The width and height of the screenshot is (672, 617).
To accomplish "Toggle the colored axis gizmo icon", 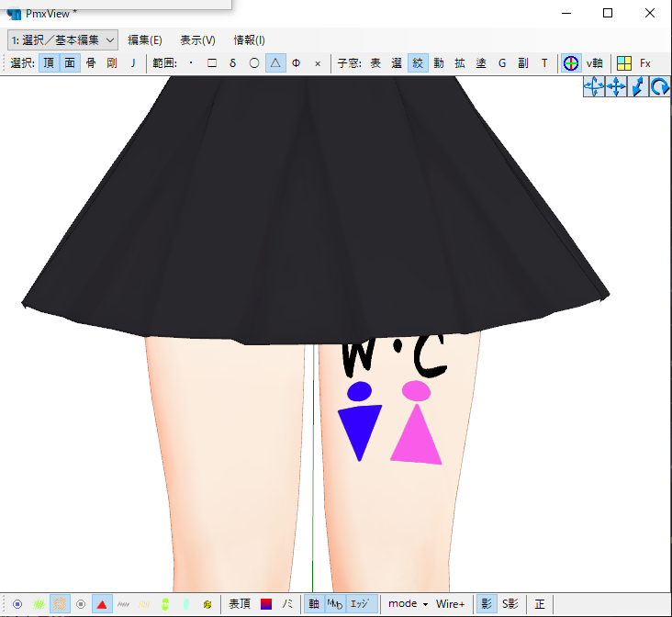I will click(571, 63).
